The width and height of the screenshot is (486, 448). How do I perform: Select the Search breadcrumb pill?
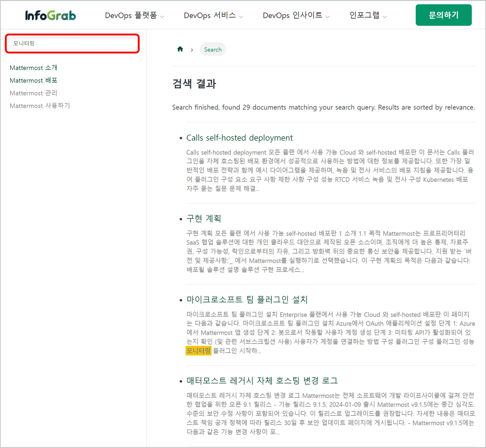[213, 49]
